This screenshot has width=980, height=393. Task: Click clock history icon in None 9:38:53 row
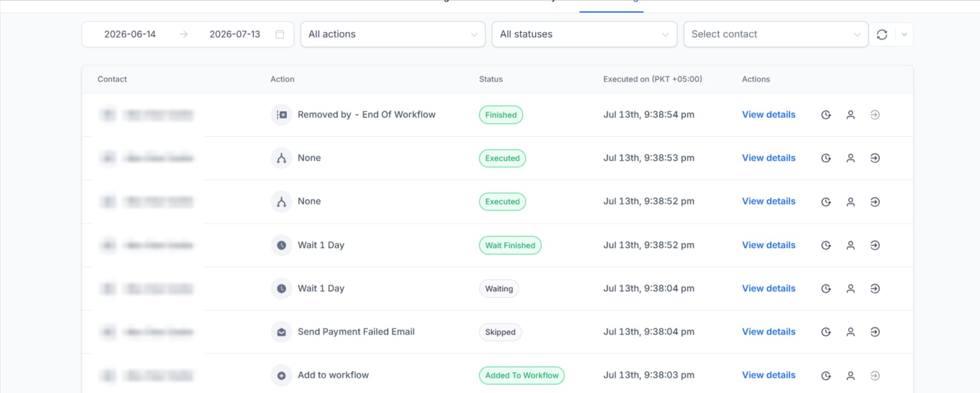[826, 159]
